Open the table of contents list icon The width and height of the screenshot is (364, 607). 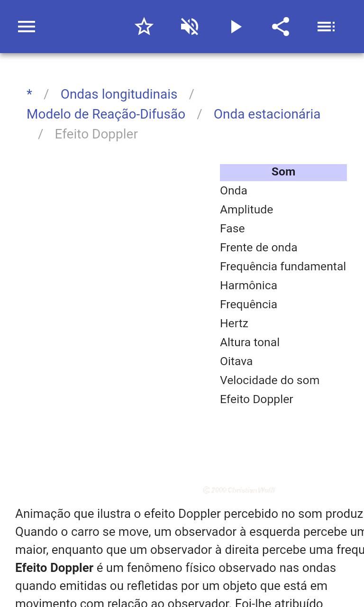click(326, 27)
